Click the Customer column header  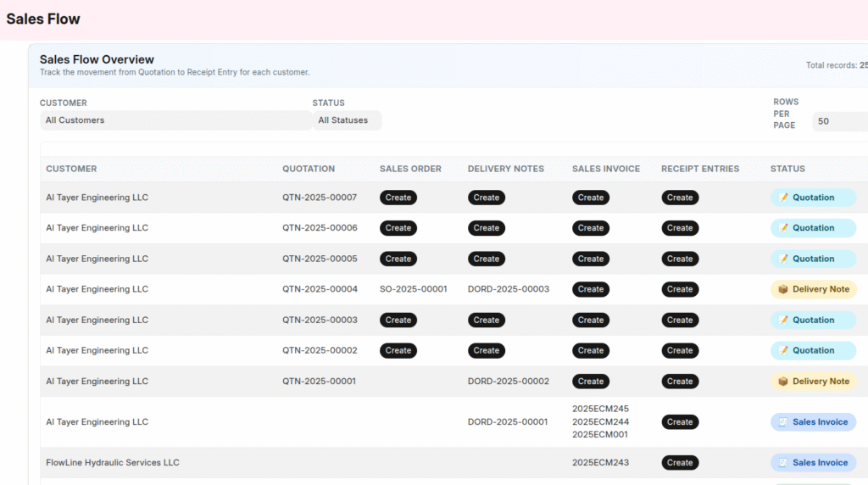click(71, 169)
